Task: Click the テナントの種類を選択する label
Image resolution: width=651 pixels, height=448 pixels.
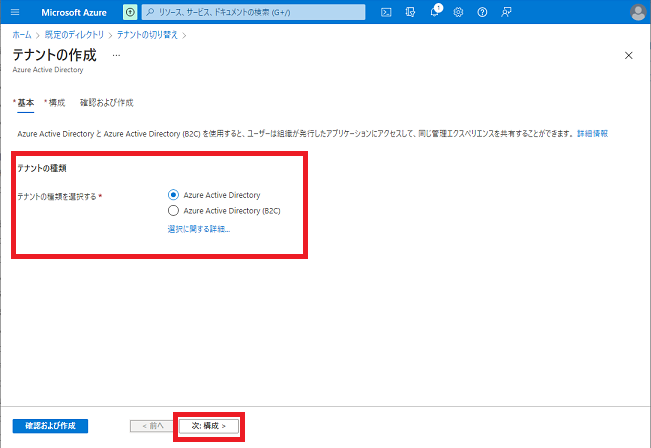Action: pos(57,196)
